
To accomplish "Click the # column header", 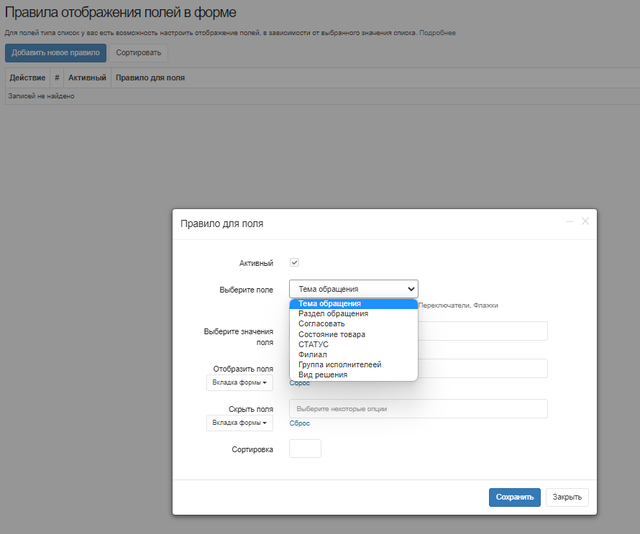I will pos(57,78).
